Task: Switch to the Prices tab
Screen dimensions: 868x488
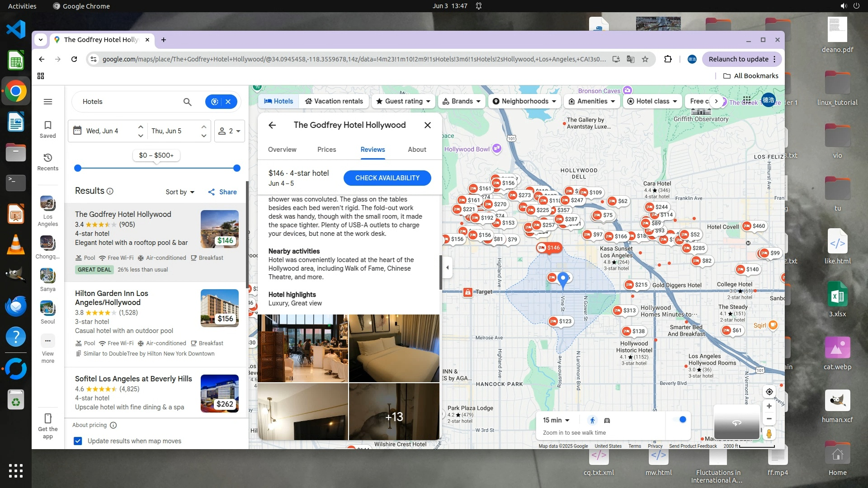Action: [x=326, y=150]
